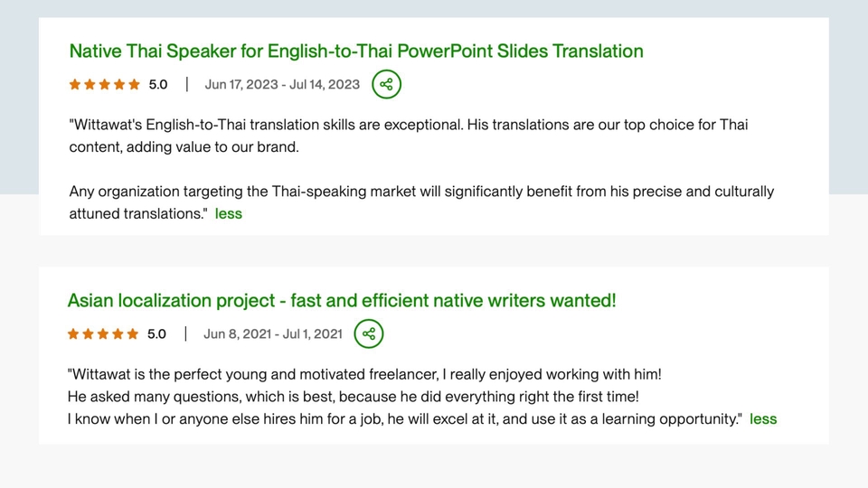The width and height of the screenshot is (868, 488).
Task: Open 'Native Thai Speaker for English-to-Thai PowerPoint Slides Translation' job
Action: [x=356, y=51]
